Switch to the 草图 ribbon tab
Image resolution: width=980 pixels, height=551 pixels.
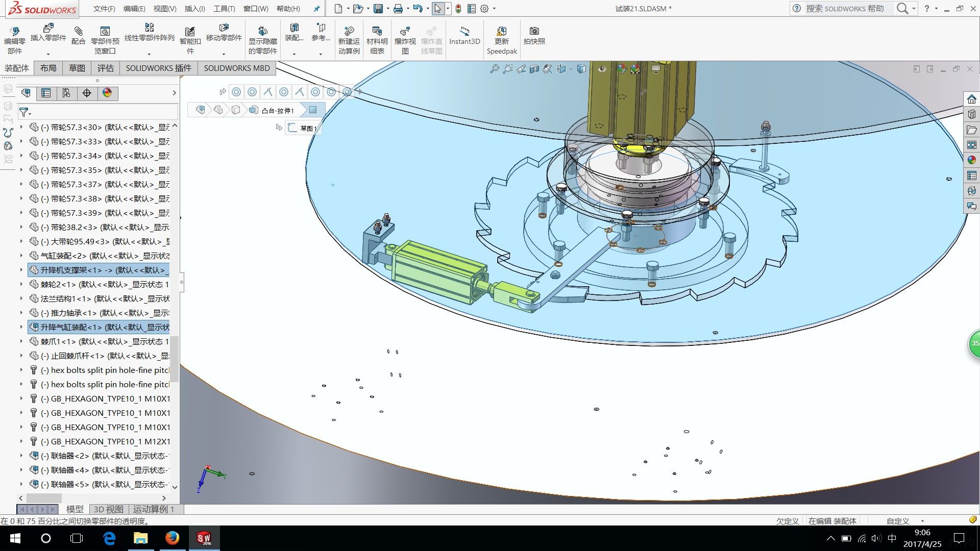click(77, 68)
